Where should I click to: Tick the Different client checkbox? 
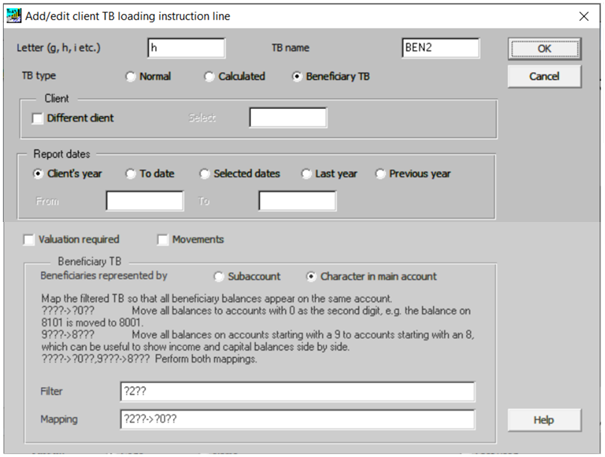(x=73, y=118)
